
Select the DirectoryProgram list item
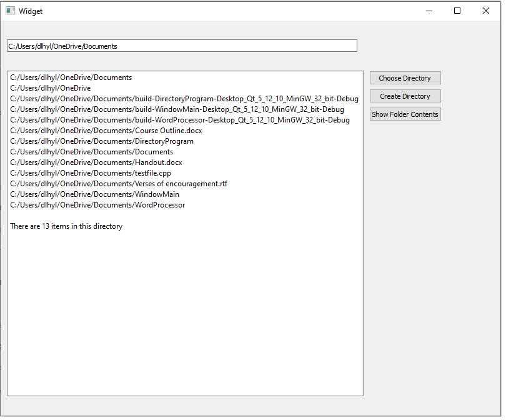102,141
